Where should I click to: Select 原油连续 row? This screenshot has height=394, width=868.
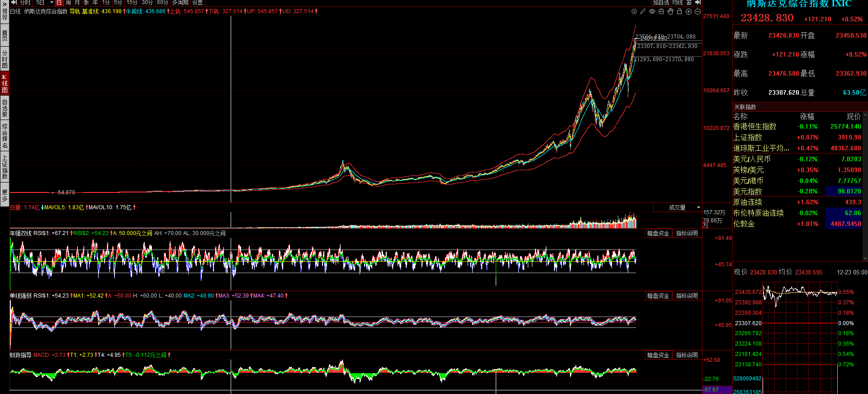click(797, 202)
